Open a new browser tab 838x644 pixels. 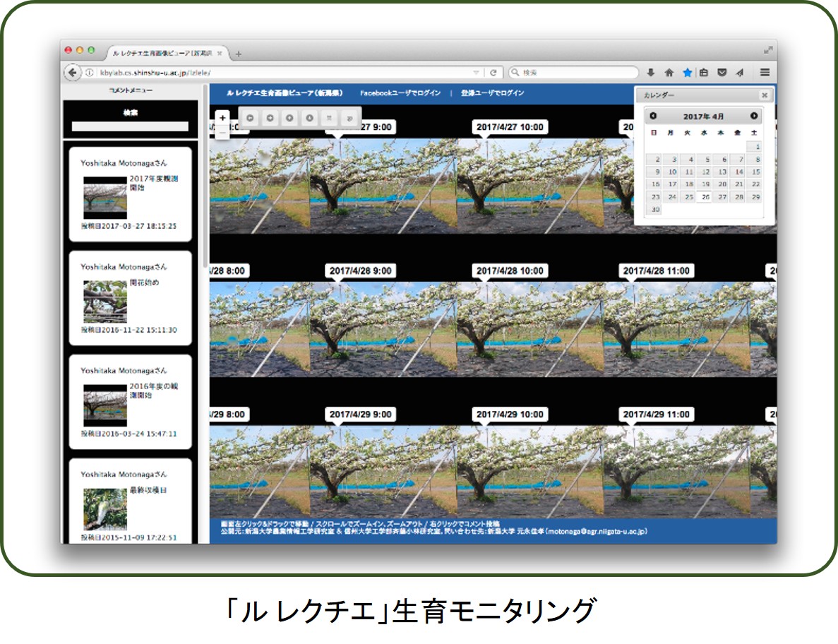pyautogui.click(x=238, y=54)
